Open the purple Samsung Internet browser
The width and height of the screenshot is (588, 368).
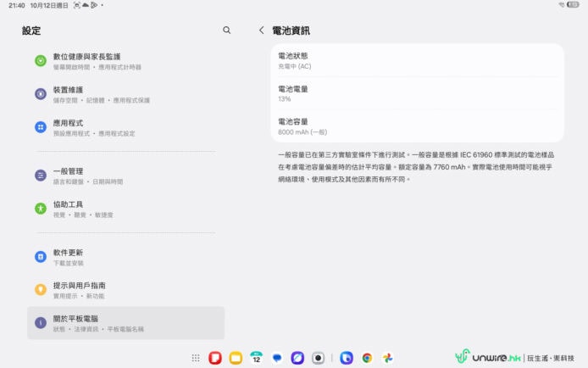pos(297,359)
